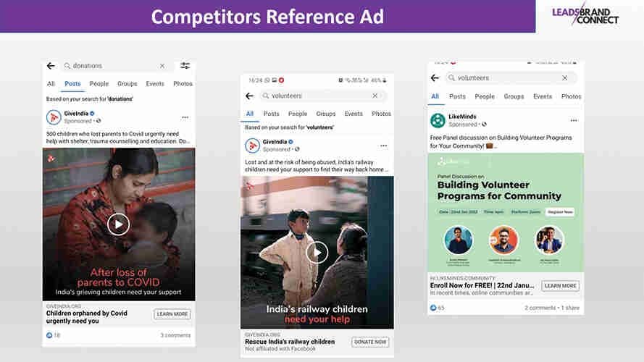Play the COVID orphans video
The width and height of the screenshot is (644, 362).
coord(118,224)
